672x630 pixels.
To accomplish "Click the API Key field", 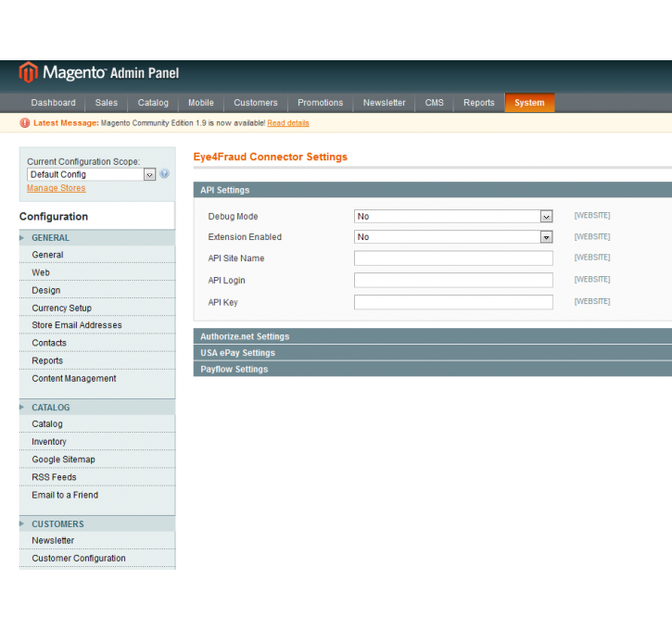I will (x=453, y=302).
